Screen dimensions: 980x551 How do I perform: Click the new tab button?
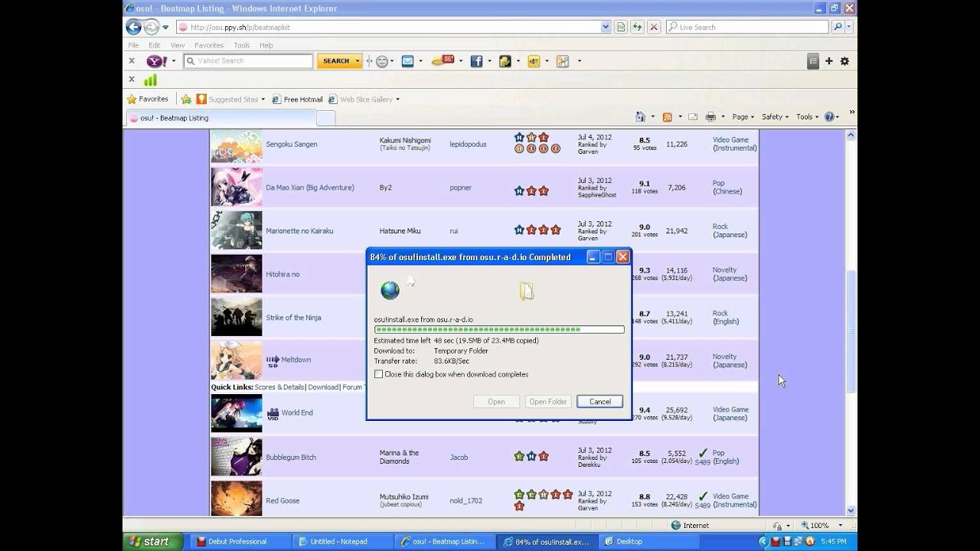(x=325, y=118)
